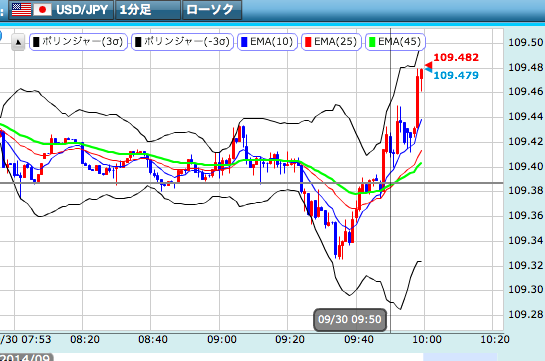The width and height of the screenshot is (545, 361).
Task: Open the USD/JPY currency pair selector
Action: (61, 10)
